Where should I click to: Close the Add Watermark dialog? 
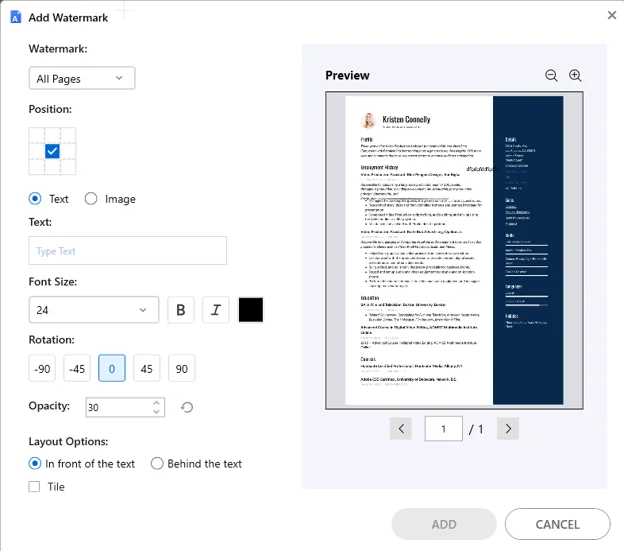[x=612, y=15]
